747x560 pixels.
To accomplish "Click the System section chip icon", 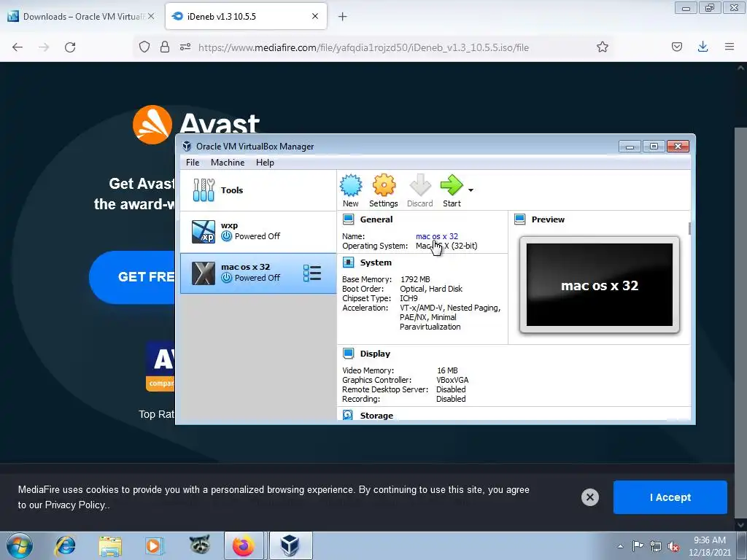I will click(348, 262).
